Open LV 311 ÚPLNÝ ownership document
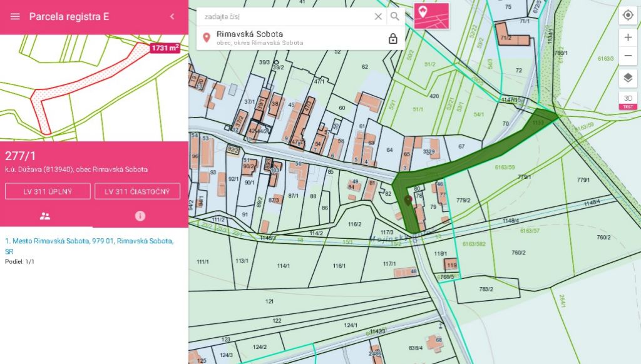The width and height of the screenshot is (641, 364). [48, 191]
